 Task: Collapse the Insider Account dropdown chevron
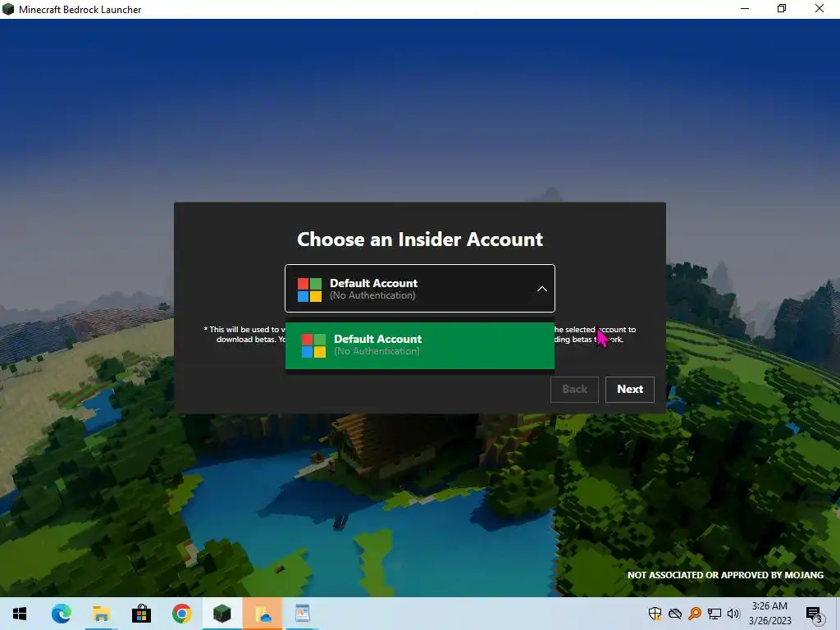(541, 289)
